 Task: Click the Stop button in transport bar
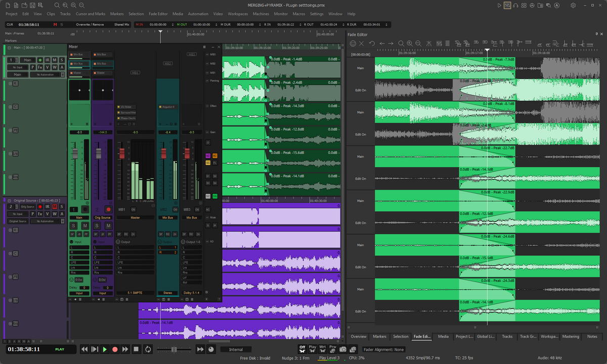pos(136,349)
